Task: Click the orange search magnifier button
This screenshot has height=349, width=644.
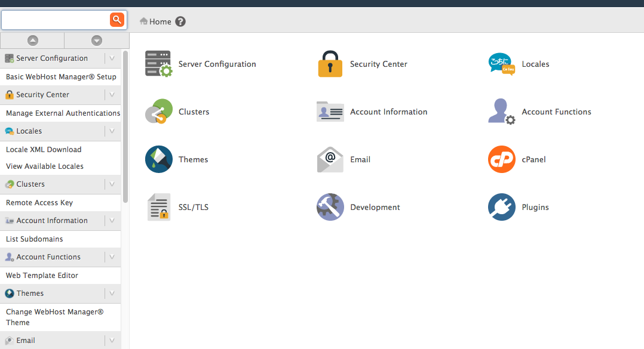Action: point(117,20)
